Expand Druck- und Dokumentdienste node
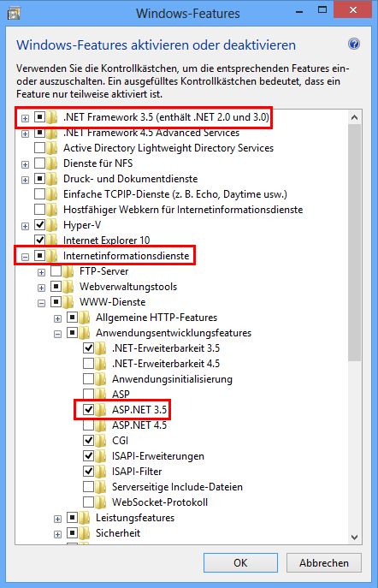378x588 pixels. pos(25,180)
